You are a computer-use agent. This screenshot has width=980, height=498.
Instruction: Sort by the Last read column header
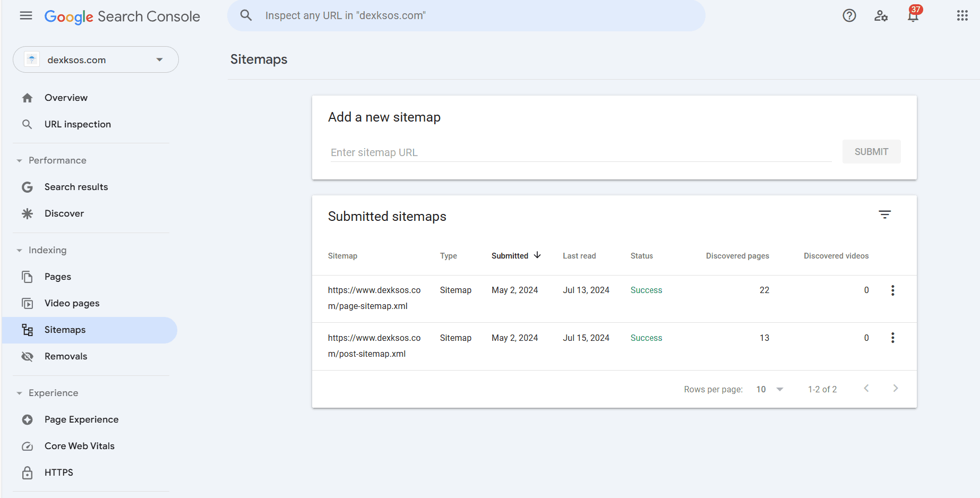click(579, 256)
